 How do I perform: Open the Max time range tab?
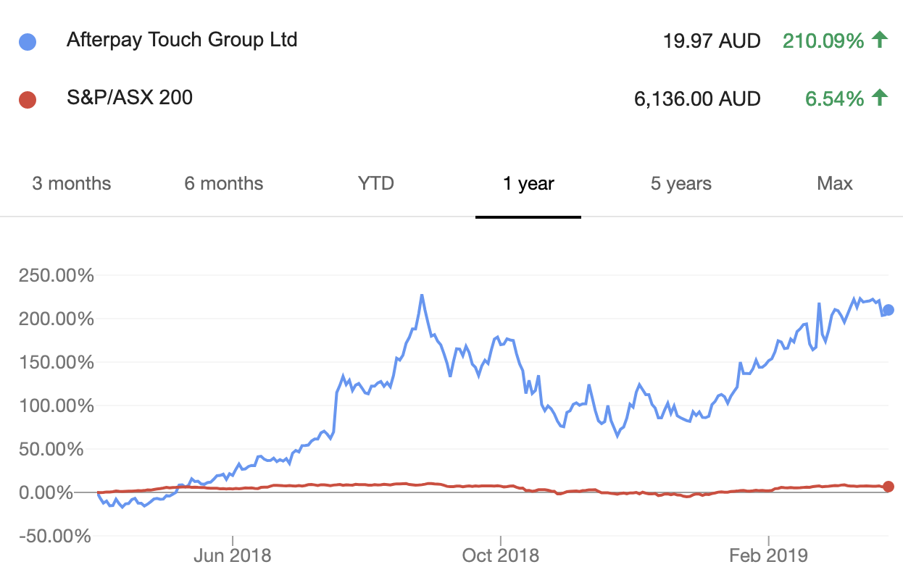[x=834, y=183]
